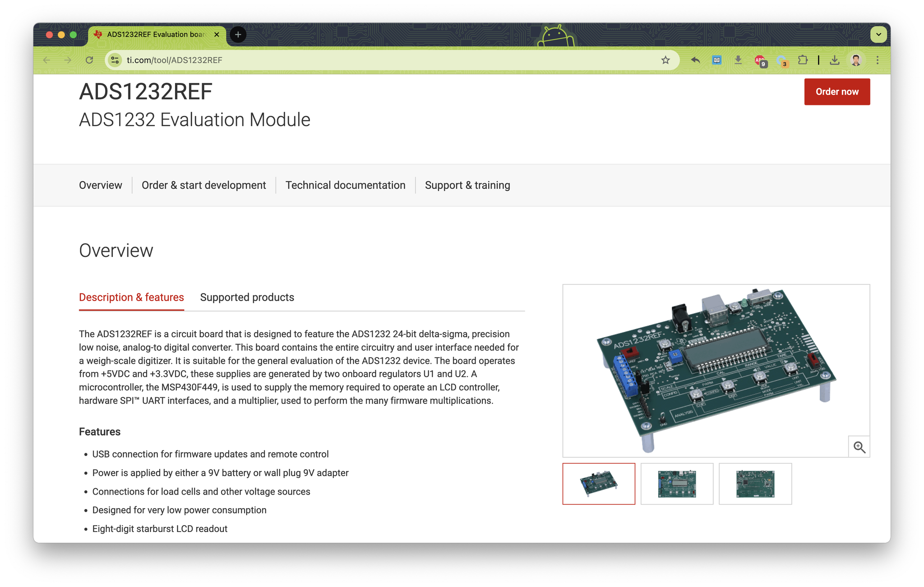Reload the page
Viewport: 924px width, 587px height.
[x=89, y=60]
